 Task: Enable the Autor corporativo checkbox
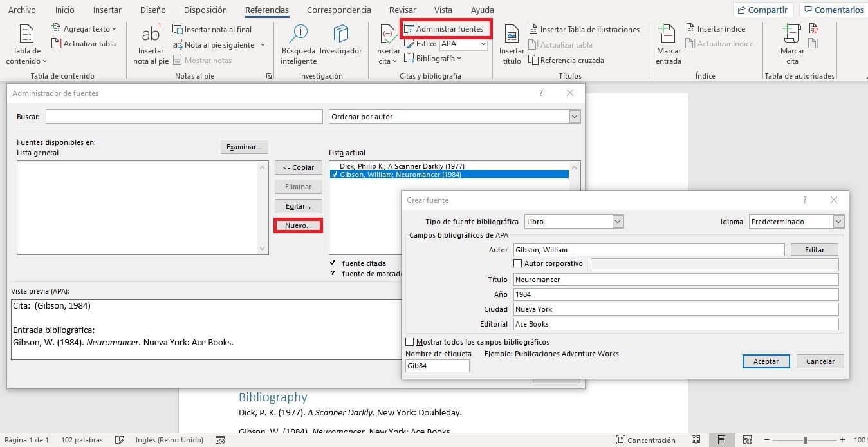coord(517,263)
